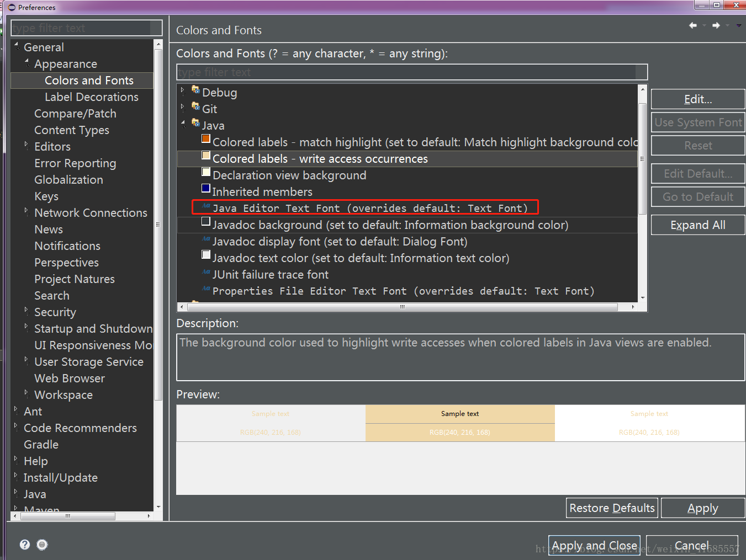Click the help question mark icon

coord(25,545)
